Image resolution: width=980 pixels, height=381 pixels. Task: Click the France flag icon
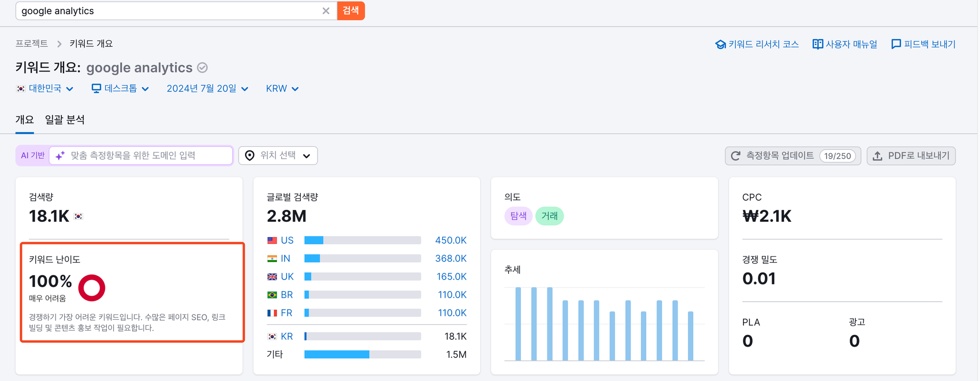coord(272,313)
